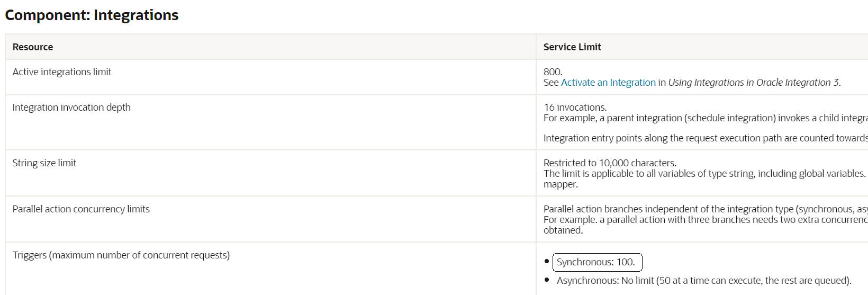The width and height of the screenshot is (868, 295).
Task: Click the Integration entry points paragraph
Action: click(704, 138)
